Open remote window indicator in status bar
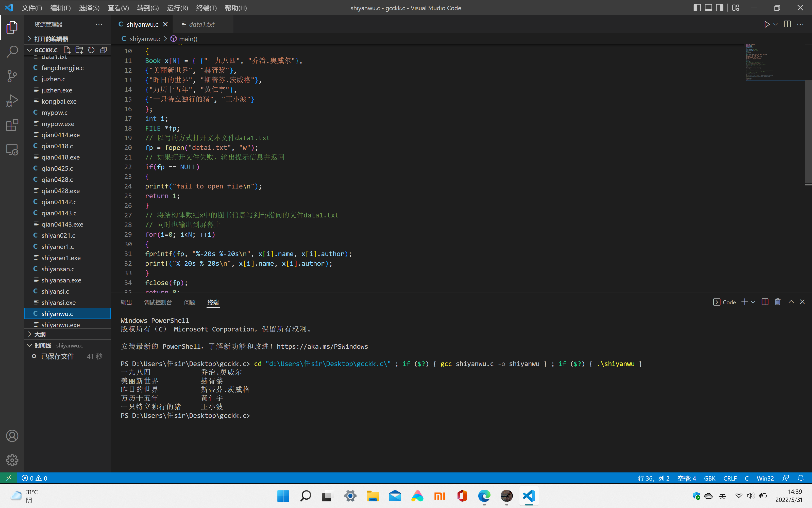Image resolution: width=812 pixels, height=508 pixels. (9, 478)
